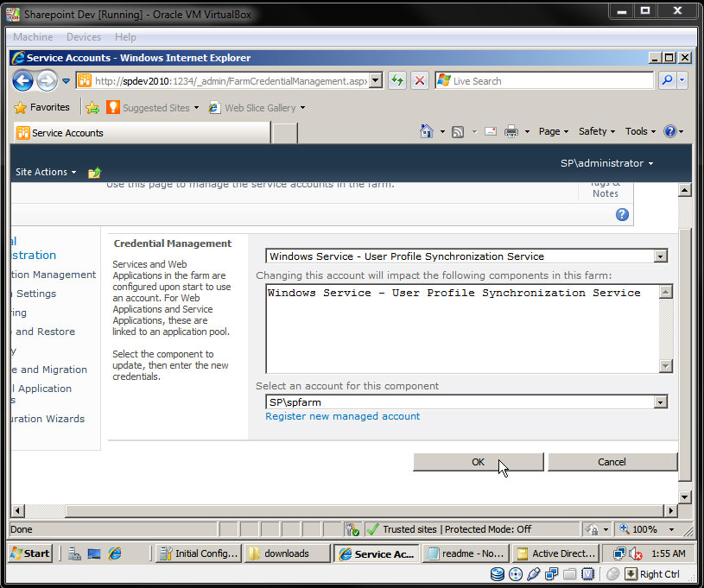Screen dimensions: 704x588
Task: Switch to downloads folder taskbar window
Action: tap(288, 553)
